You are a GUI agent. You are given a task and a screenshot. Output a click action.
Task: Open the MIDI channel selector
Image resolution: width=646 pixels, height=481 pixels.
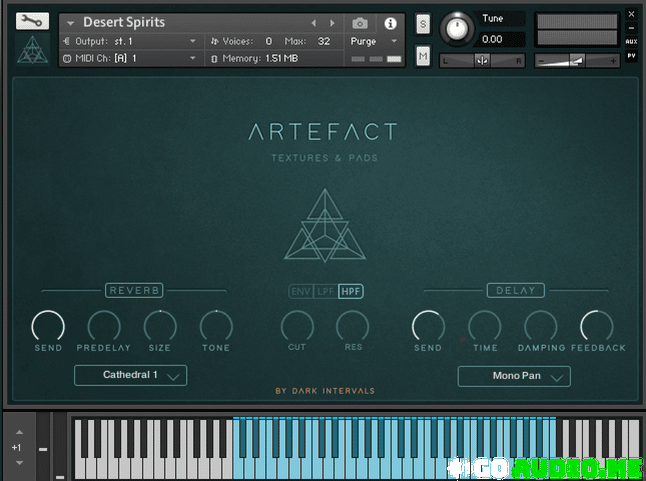click(130, 58)
